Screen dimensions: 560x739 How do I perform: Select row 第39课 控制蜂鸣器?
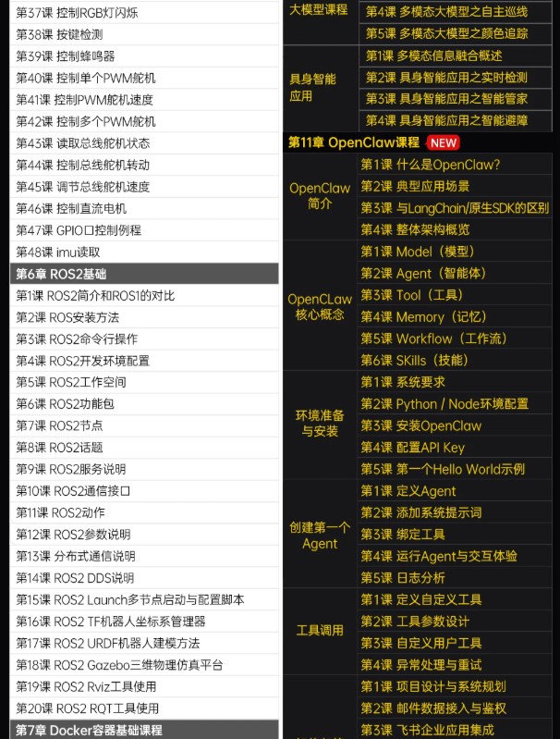click(x=144, y=56)
